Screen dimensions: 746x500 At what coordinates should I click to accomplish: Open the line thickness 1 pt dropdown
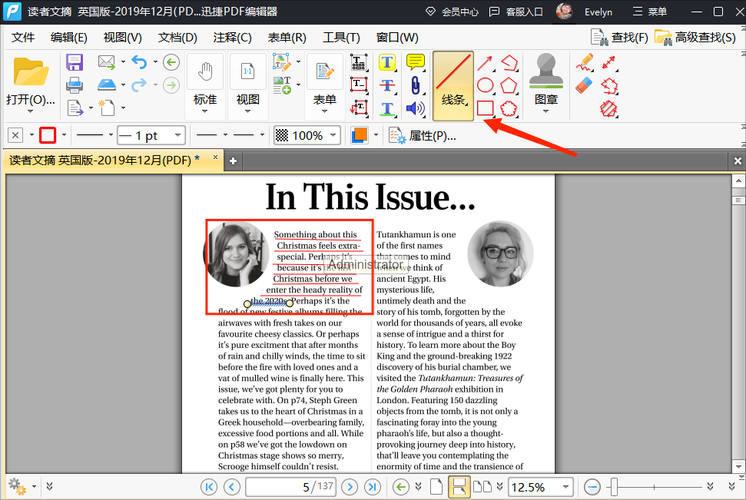[x=181, y=136]
